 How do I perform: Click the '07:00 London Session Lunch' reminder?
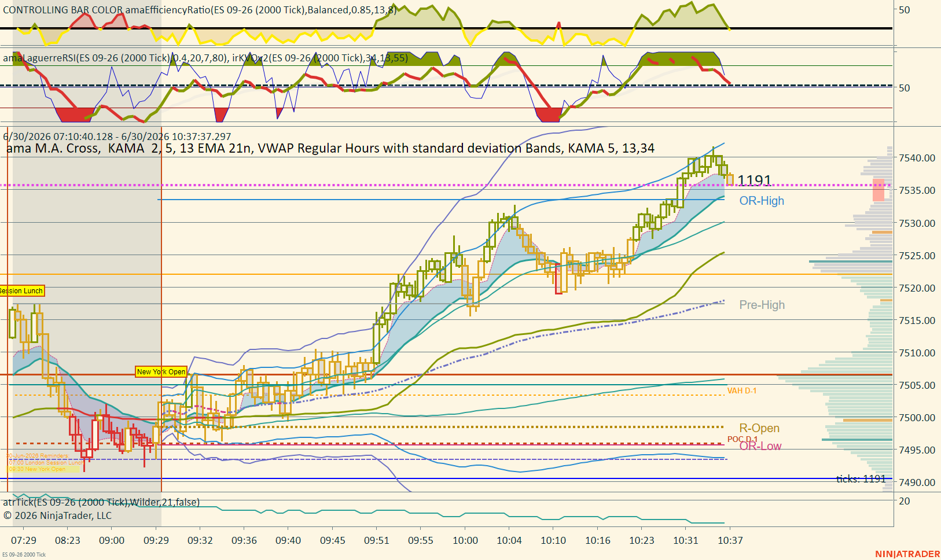point(47,463)
